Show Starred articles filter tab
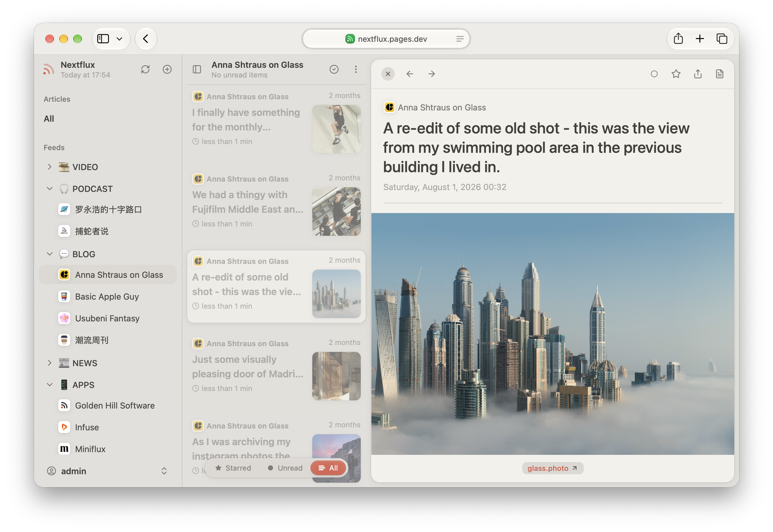Image resolution: width=773 pixels, height=532 pixels. 233,468
